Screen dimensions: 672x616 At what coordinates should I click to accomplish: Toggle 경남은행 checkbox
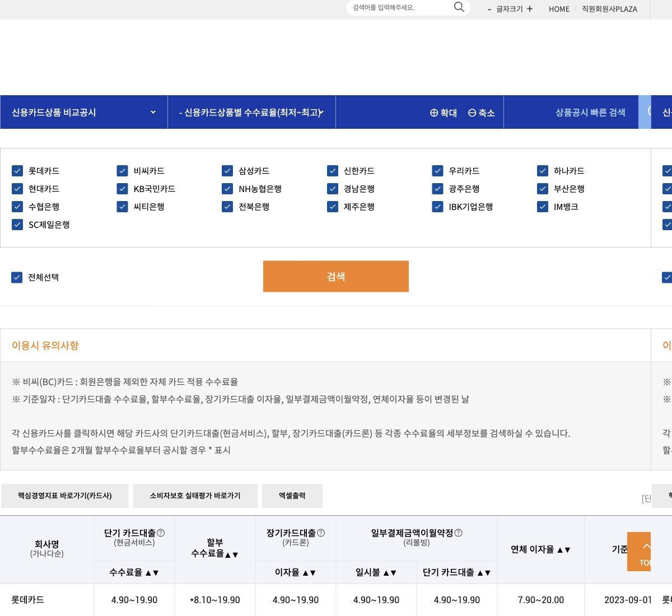[x=333, y=189]
